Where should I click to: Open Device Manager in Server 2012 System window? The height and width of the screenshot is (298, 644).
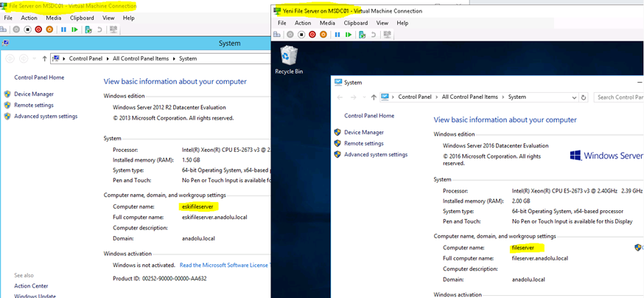[x=34, y=94]
